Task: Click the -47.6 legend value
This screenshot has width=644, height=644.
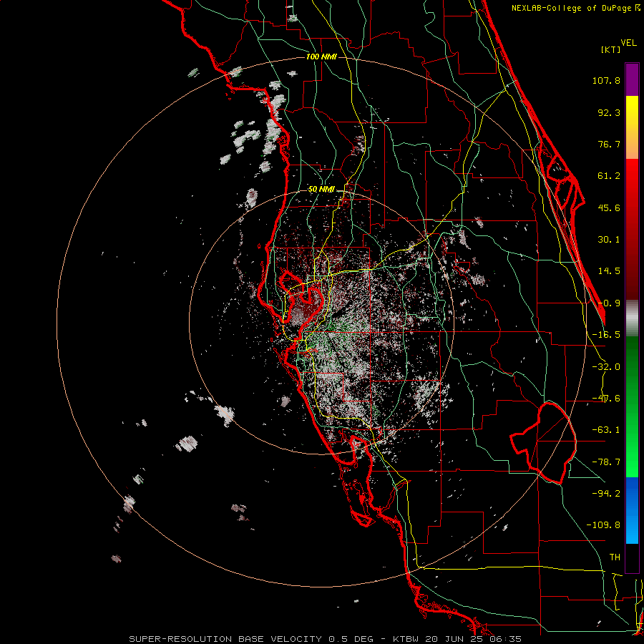Action: coord(606,399)
